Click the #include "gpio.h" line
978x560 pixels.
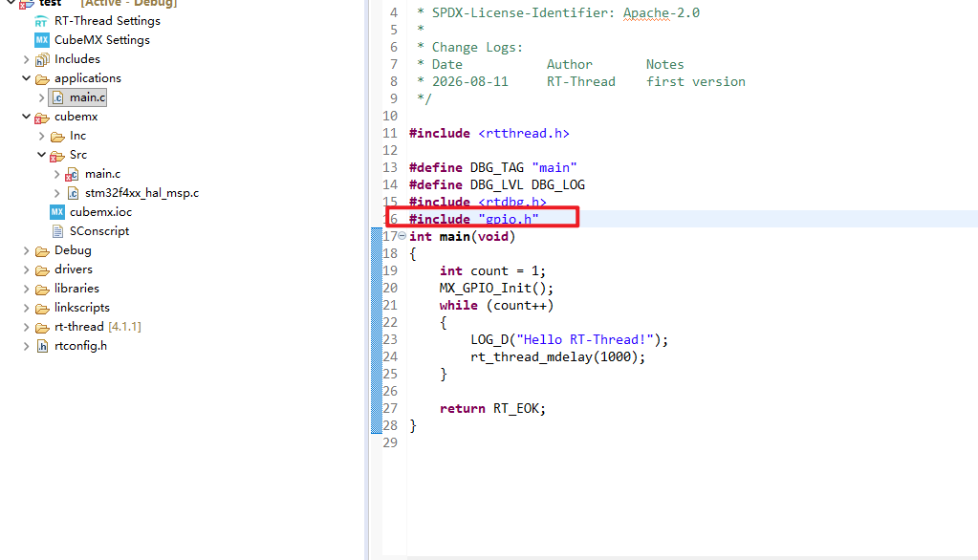(x=473, y=219)
